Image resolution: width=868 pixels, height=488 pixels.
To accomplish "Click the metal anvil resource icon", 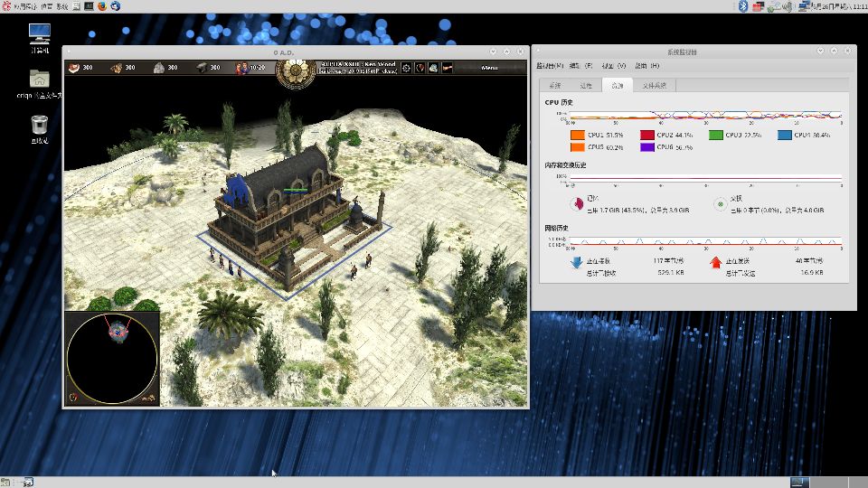I will tap(202, 68).
